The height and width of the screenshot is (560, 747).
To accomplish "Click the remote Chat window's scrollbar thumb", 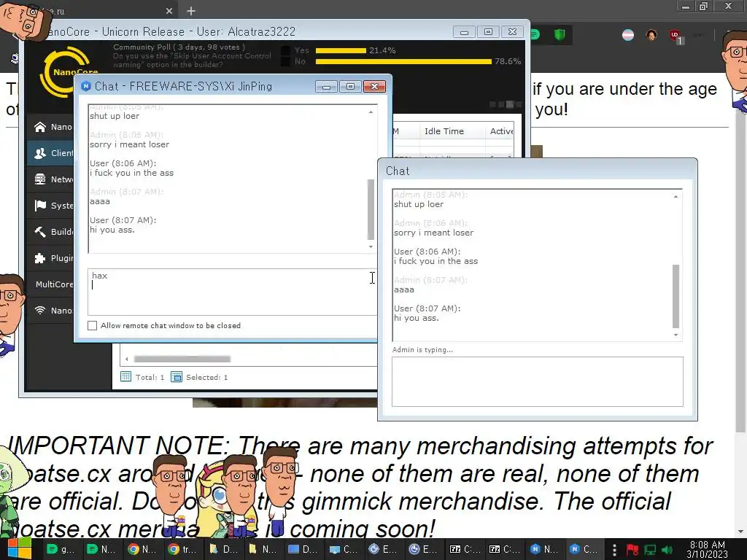I will (x=676, y=296).
